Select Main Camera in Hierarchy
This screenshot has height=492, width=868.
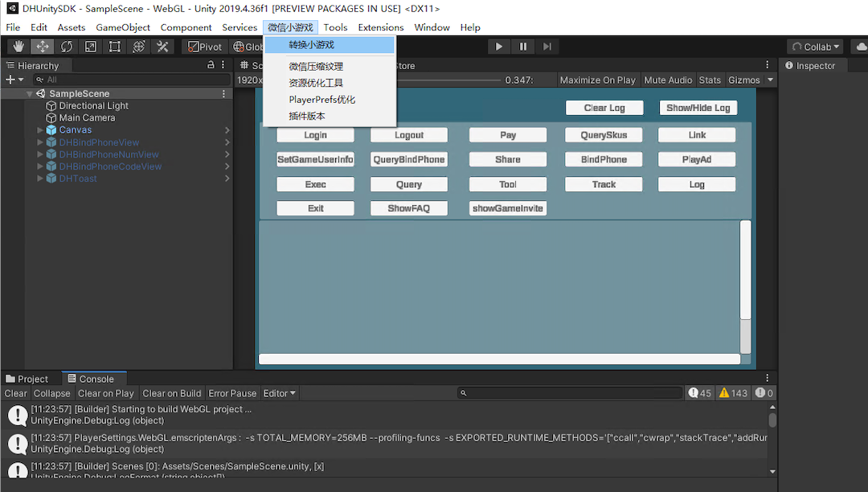pyautogui.click(x=87, y=118)
